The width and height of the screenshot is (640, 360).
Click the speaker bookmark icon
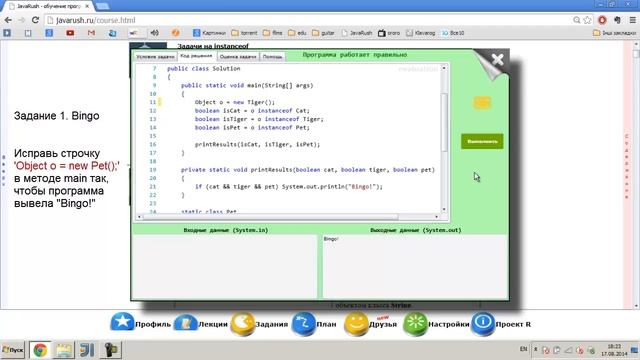click(155, 33)
